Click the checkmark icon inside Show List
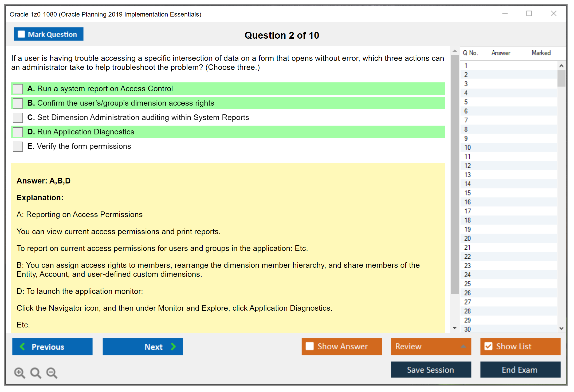Image resolution: width=574 pixels, height=392 pixels. click(489, 346)
